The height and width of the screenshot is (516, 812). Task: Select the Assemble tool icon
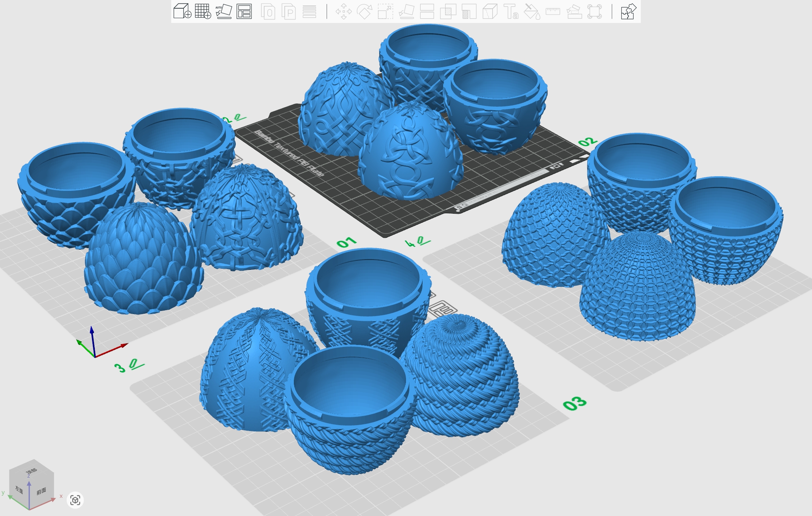coord(573,11)
